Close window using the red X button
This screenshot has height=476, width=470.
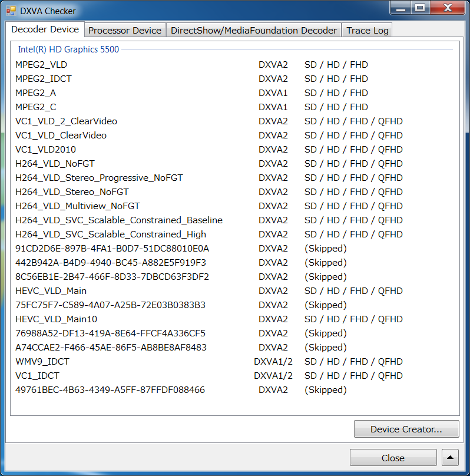click(x=448, y=8)
